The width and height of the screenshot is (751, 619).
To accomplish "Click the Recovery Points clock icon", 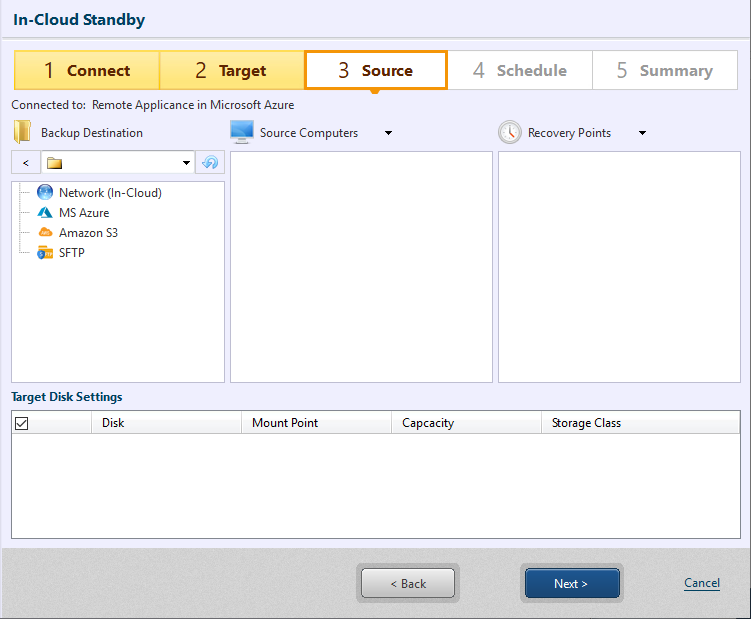I will 510,132.
